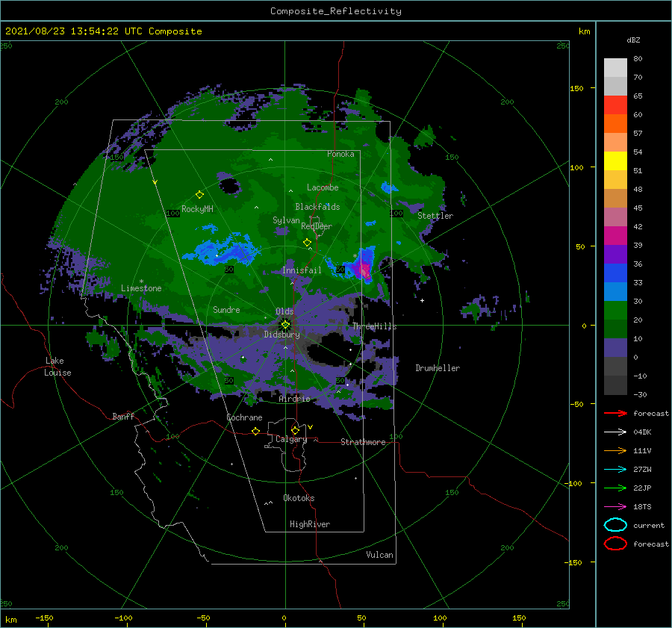Click the Innisfail city label
The width and height of the screenshot is (672, 628).
(302, 270)
